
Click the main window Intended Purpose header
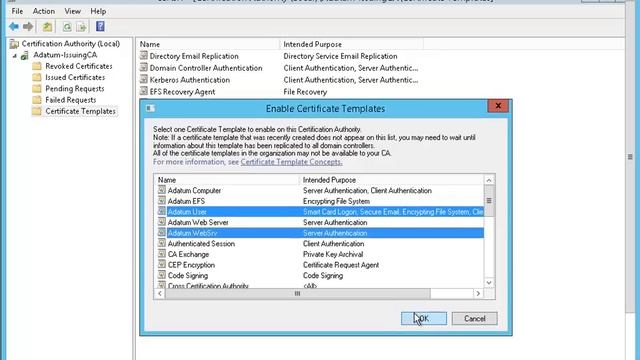351,44
